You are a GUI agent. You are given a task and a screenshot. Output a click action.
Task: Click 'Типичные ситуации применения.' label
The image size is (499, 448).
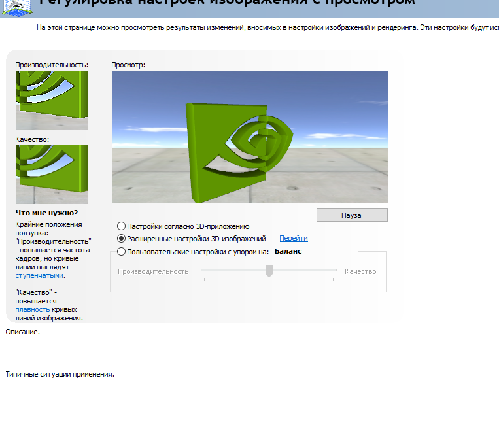pos(60,375)
